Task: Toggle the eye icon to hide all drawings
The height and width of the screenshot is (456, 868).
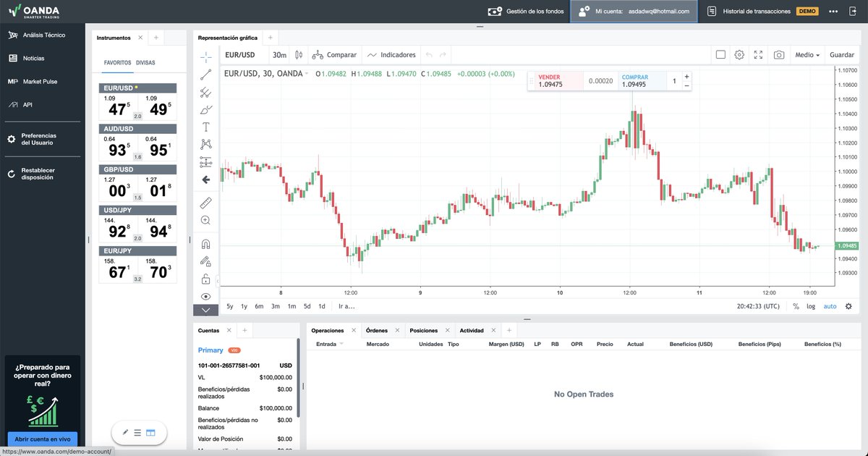Action: (206, 297)
